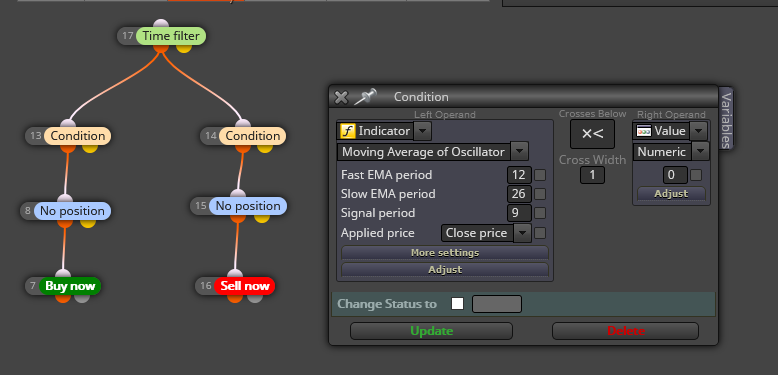Click the input connector atop Condition 14
The width and height of the screenshot is (778, 375).
pos(243,124)
